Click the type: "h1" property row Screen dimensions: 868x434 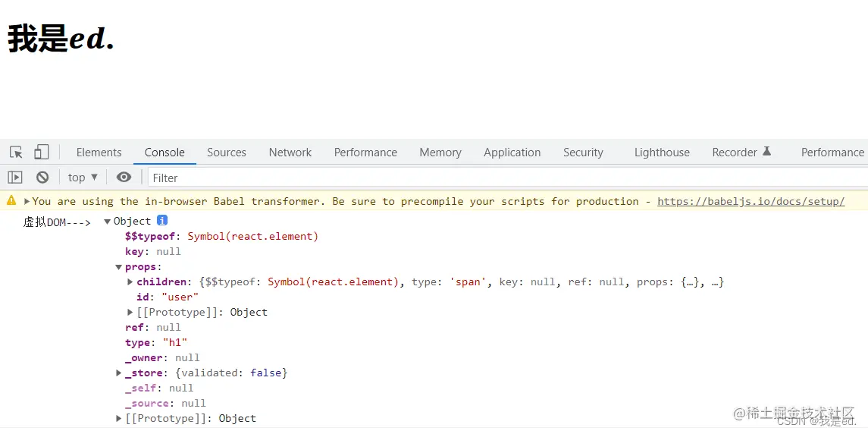(157, 342)
